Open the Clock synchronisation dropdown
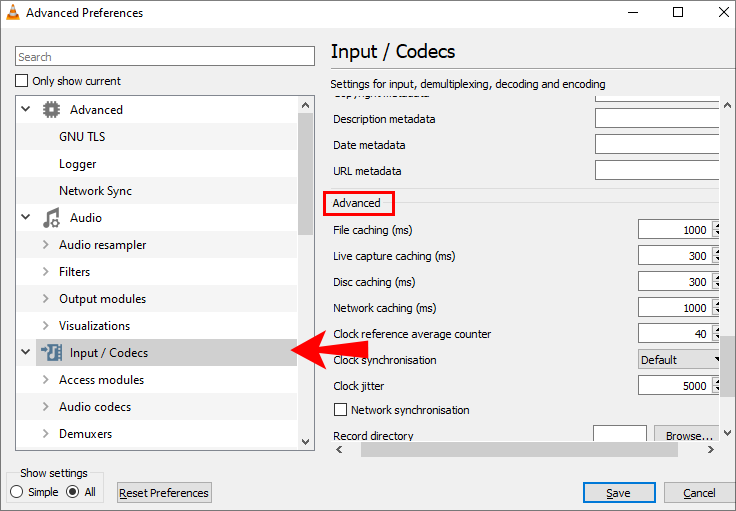The width and height of the screenshot is (736, 511). click(680, 360)
